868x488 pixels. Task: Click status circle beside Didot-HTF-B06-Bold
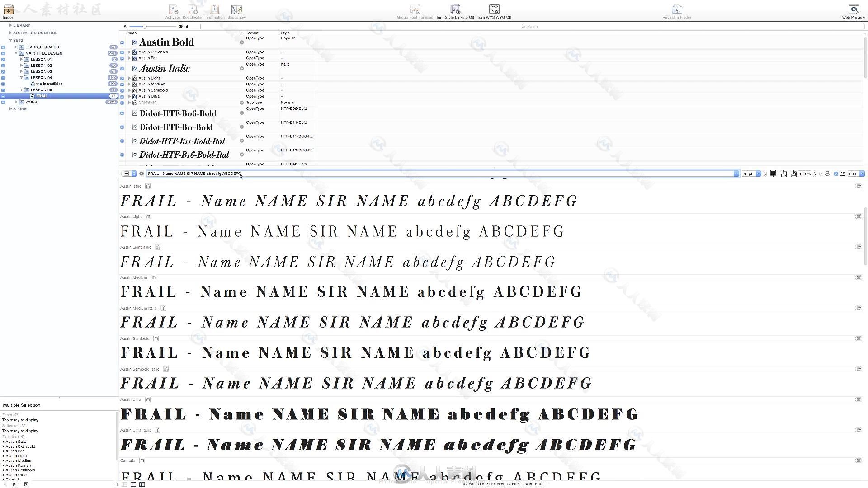pos(241,113)
